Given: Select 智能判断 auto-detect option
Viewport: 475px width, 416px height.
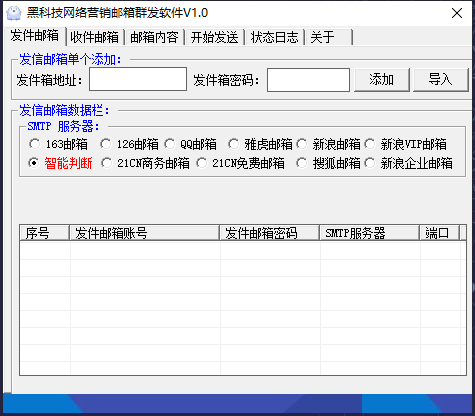Looking at the screenshot, I should pos(60,163).
